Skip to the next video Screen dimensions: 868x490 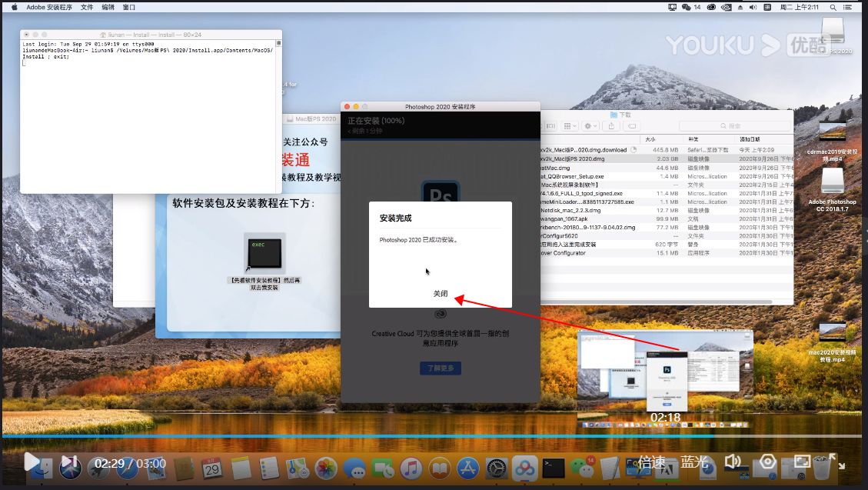(x=68, y=462)
